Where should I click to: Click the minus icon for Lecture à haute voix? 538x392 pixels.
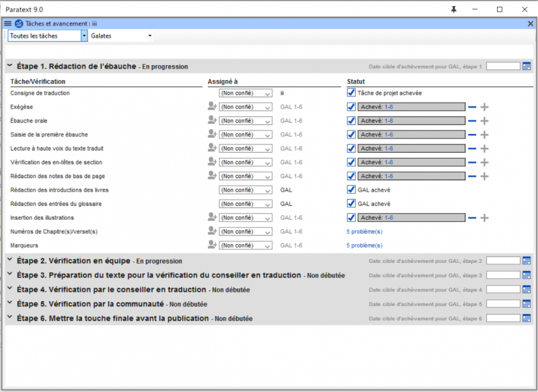click(x=472, y=149)
